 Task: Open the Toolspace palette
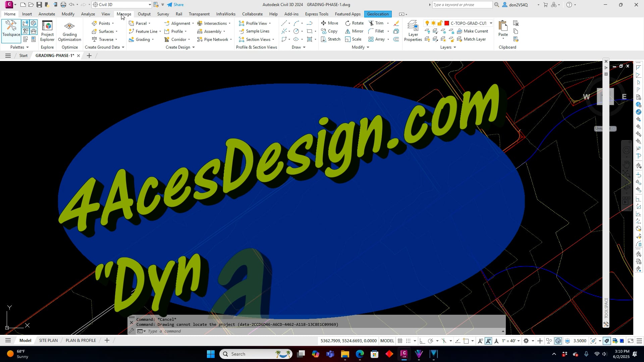click(x=11, y=31)
